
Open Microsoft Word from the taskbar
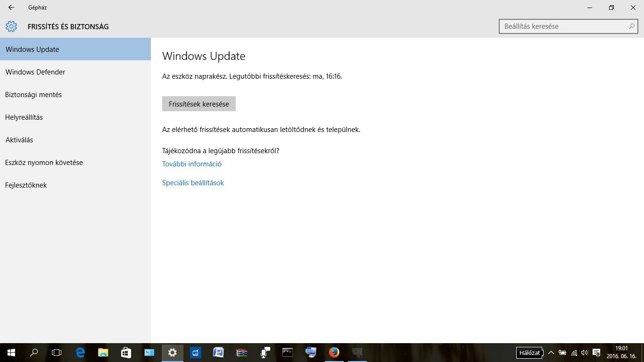coord(218,353)
